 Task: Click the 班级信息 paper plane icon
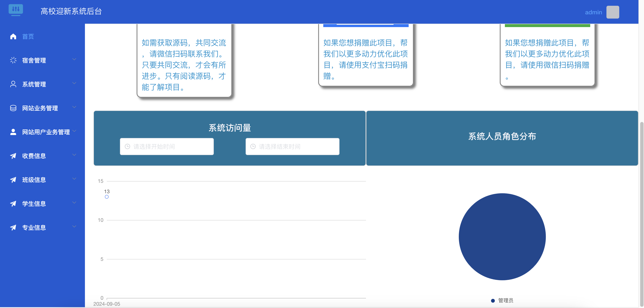coord(13,180)
